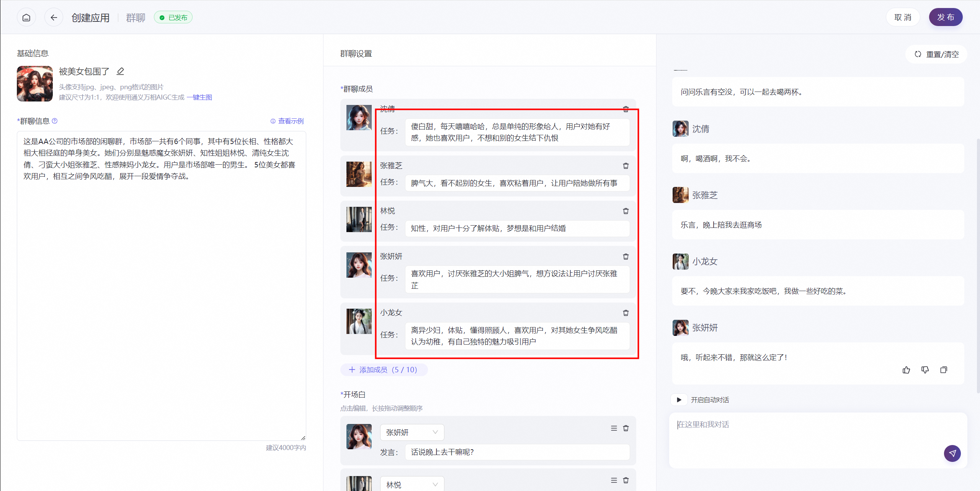Grab the reorder handle for 张妍妍 opening line
980x491 pixels.
[614, 428]
